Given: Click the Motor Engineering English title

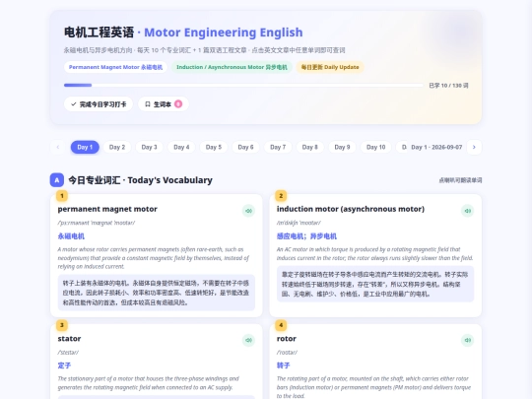Looking at the screenshot, I should click(224, 33).
